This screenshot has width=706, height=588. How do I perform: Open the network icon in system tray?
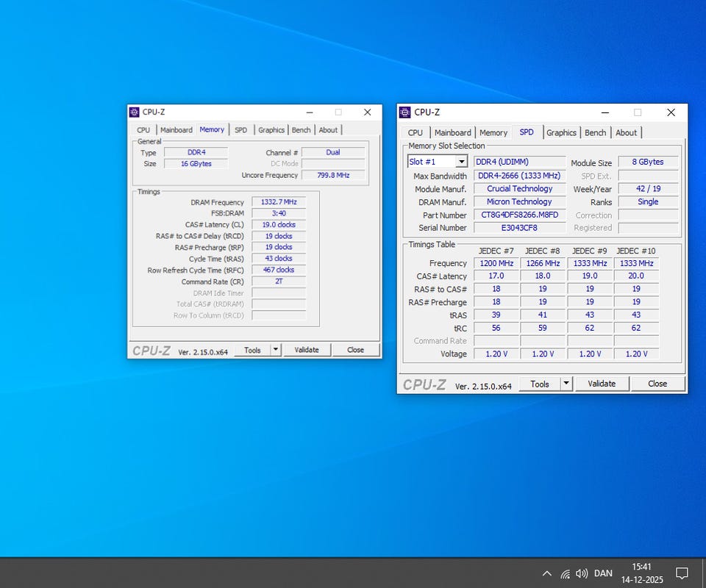(x=565, y=573)
